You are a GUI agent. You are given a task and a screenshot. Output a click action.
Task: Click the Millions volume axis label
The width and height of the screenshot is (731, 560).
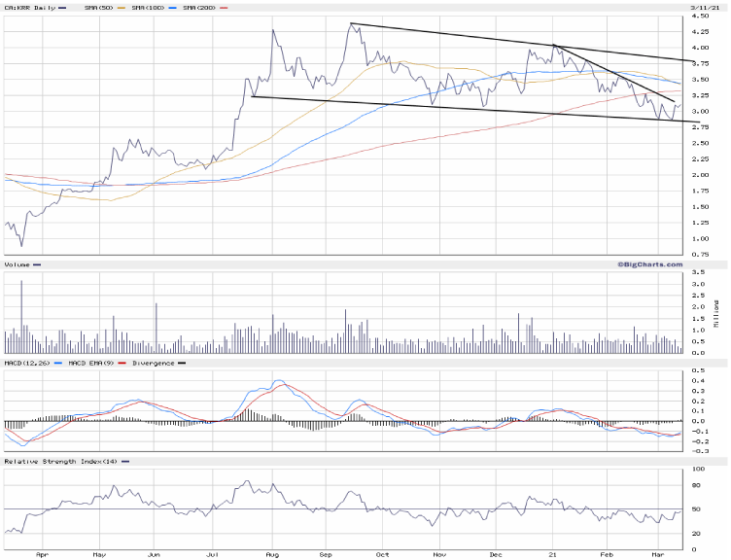pyautogui.click(x=717, y=317)
